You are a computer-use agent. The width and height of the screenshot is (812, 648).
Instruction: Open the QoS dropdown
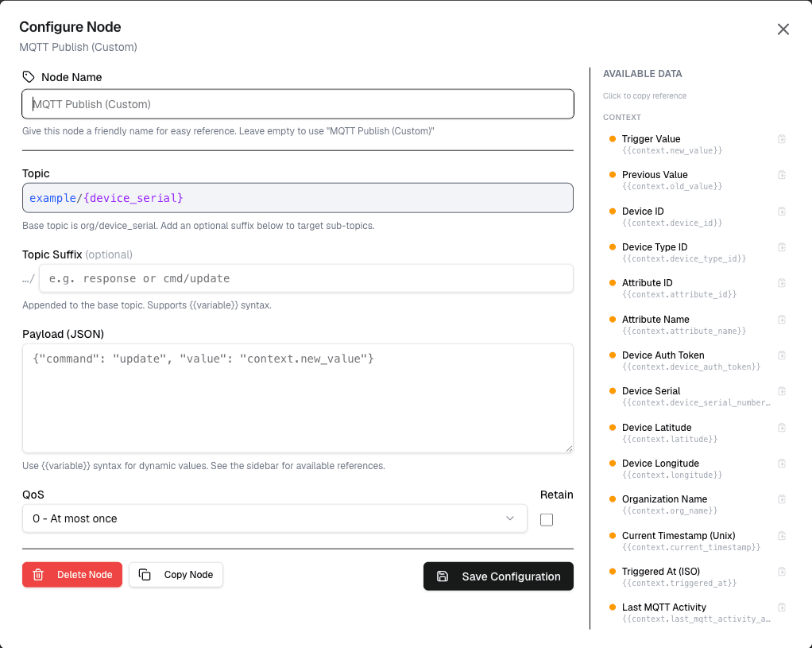(x=274, y=518)
